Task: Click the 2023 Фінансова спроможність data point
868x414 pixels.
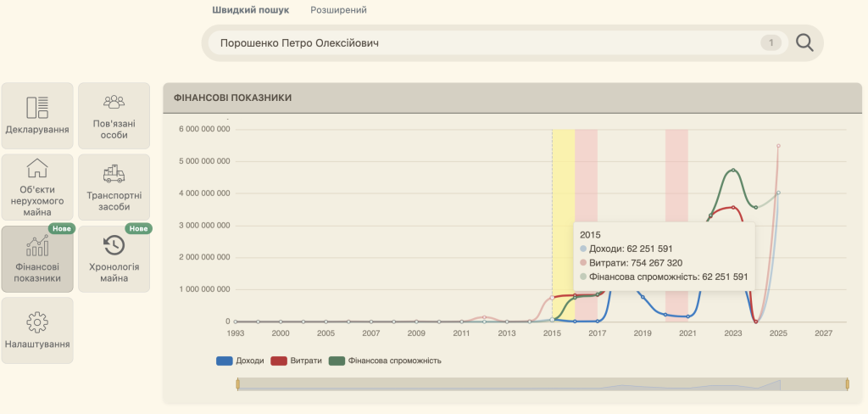Action: pyautogui.click(x=733, y=171)
